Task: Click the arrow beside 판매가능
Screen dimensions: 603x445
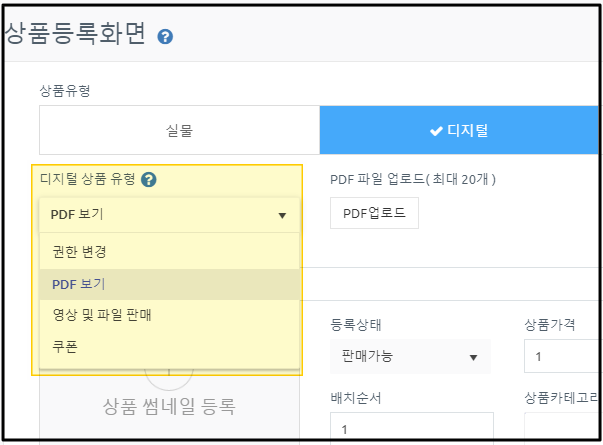Action: click(473, 357)
